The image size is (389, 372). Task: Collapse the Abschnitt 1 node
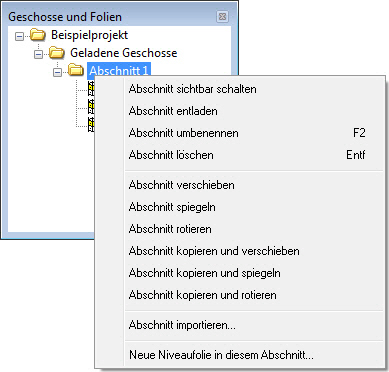click(x=57, y=71)
